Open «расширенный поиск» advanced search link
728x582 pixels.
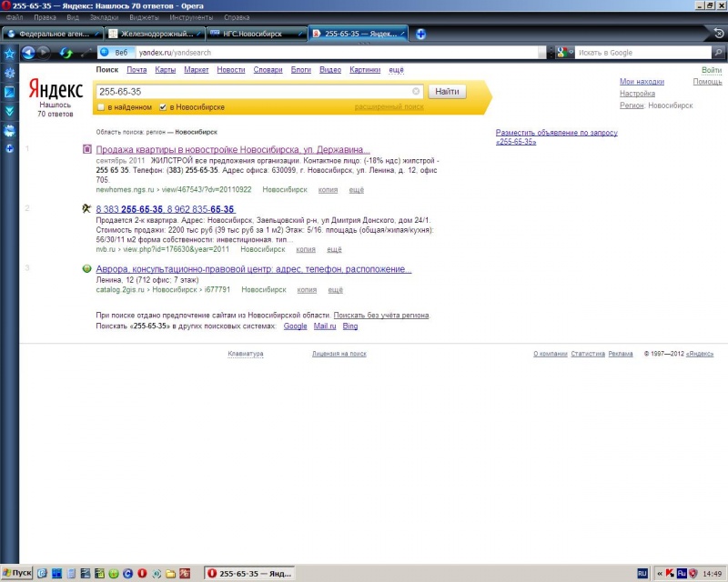[389, 106]
